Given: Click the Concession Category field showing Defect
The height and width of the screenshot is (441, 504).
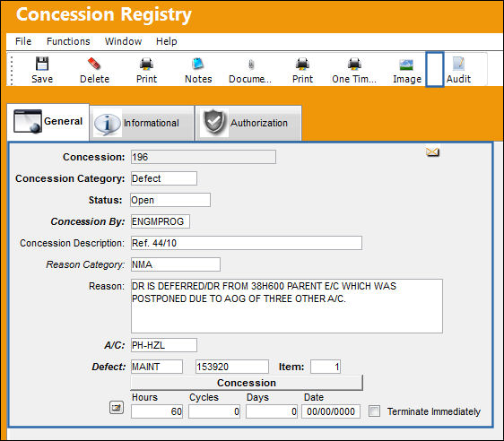Looking at the screenshot, I should pos(164,178).
